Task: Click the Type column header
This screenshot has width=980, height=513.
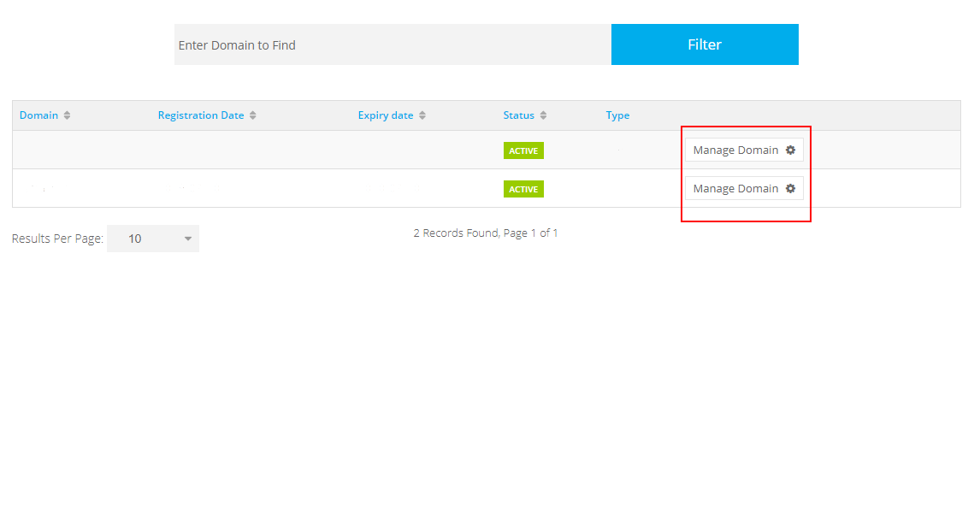Action: 617,115
